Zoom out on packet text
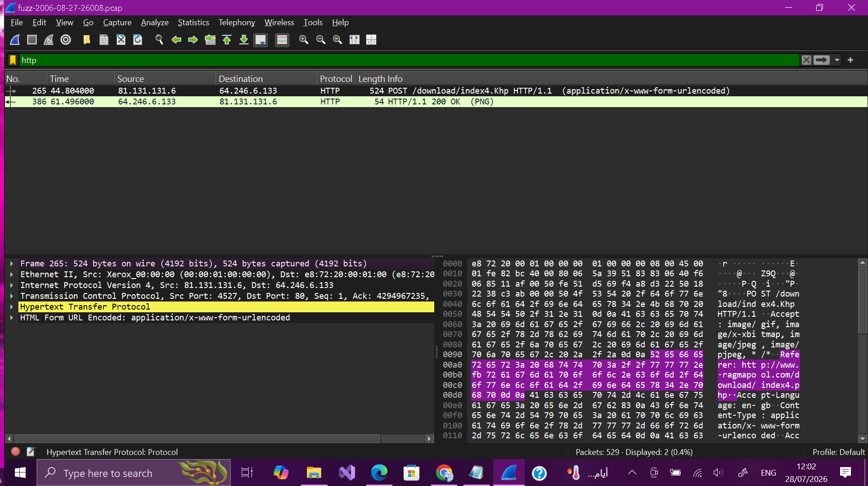 320,40
